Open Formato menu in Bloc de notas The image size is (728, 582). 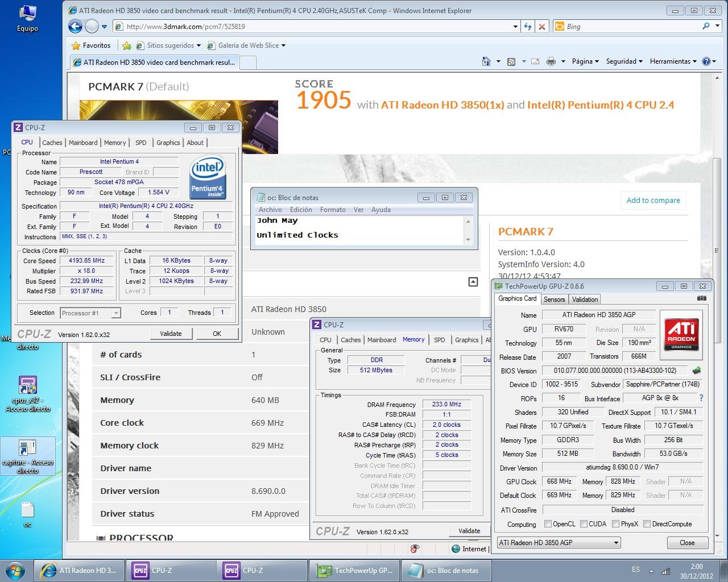(x=333, y=210)
